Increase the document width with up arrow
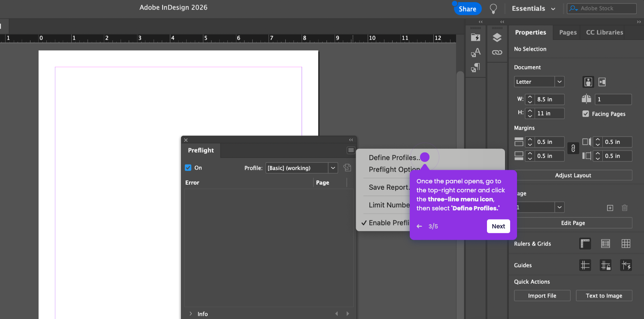 (x=530, y=97)
